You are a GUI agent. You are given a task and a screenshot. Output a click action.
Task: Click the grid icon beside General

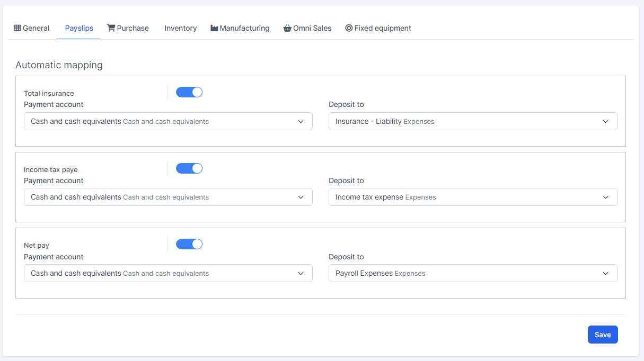pos(17,28)
